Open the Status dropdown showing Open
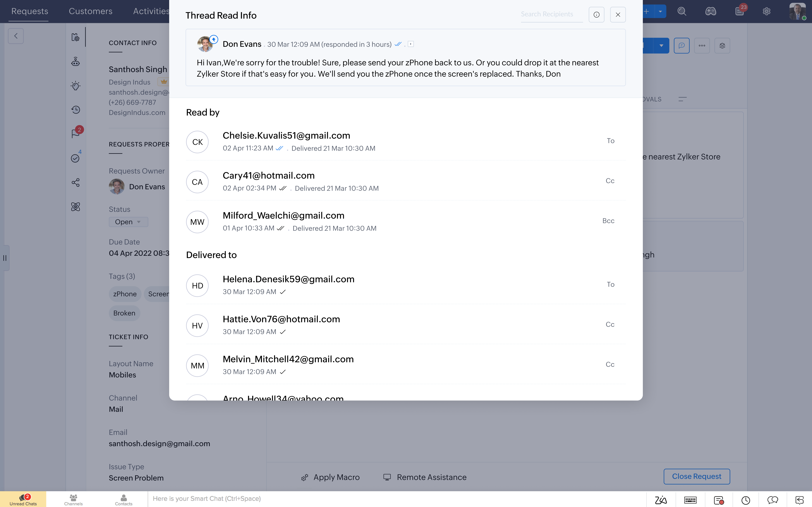The width and height of the screenshot is (812, 507). [128, 222]
